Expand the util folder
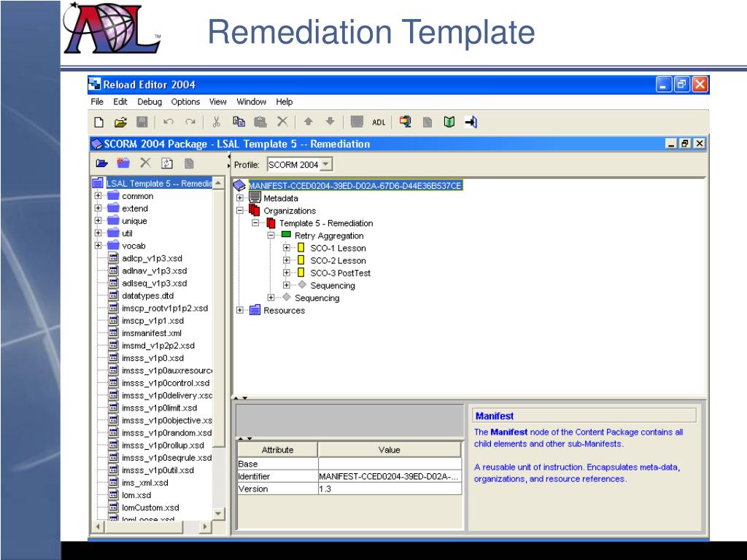747x560 pixels. [98, 233]
